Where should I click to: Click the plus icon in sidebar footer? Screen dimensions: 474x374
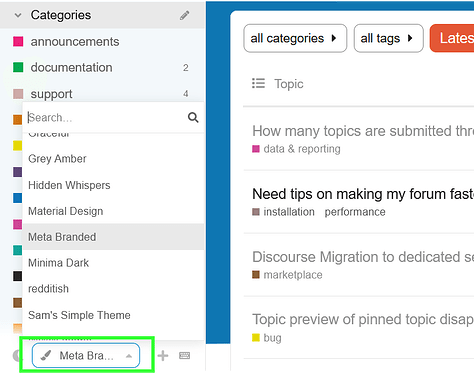tap(163, 356)
